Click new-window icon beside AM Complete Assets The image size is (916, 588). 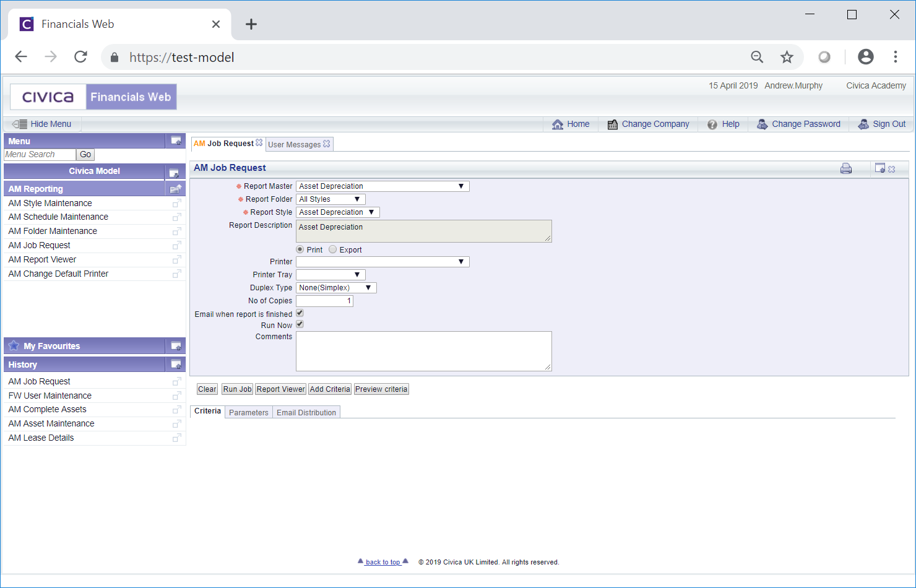coord(176,410)
